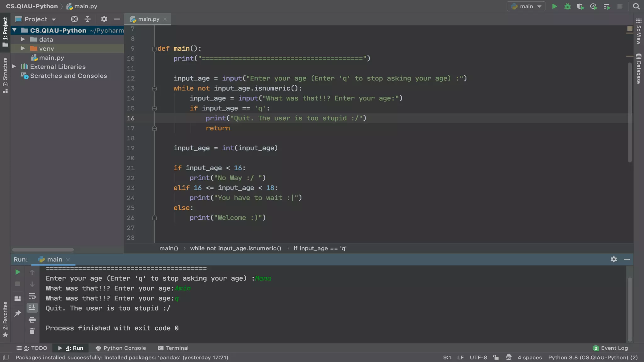
Task: Clear run output with trash icon
Action: pos(32,331)
